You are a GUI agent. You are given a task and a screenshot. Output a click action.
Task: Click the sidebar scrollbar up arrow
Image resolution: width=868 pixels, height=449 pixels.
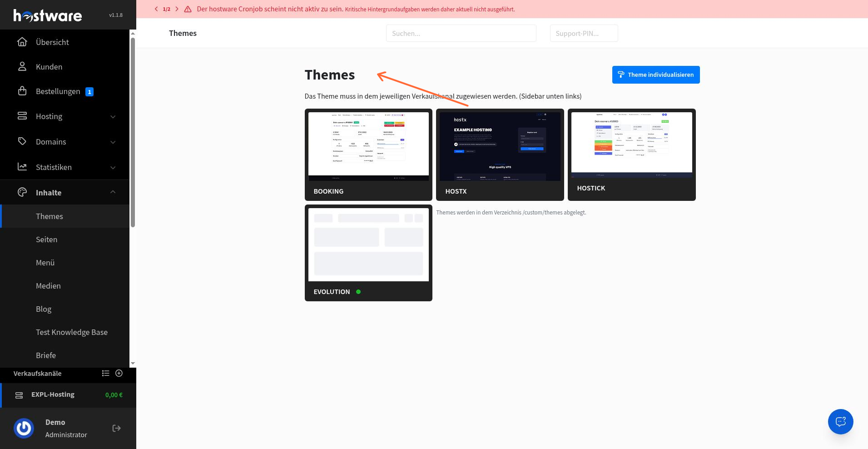(x=133, y=33)
